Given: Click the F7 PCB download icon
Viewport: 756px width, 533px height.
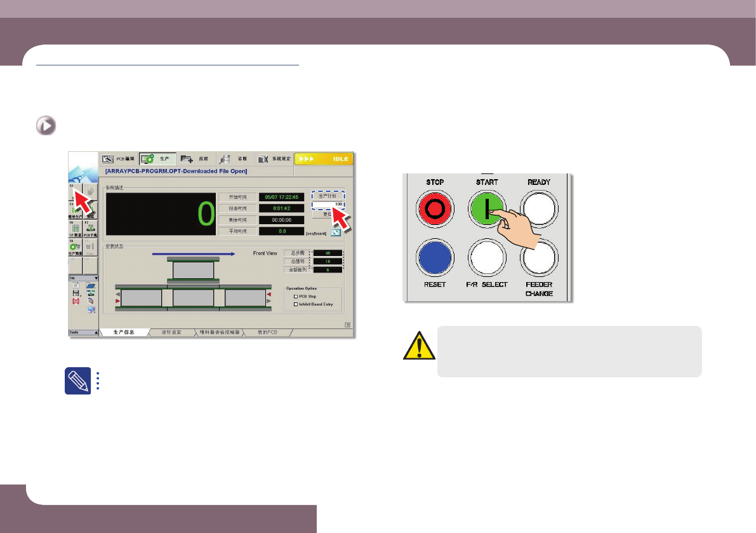Looking at the screenshot, I should tap(90, 229).
